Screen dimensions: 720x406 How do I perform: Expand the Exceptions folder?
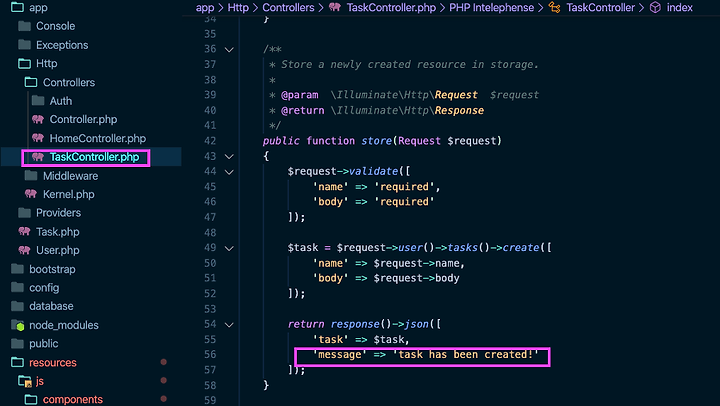pyautogui.click(x=62, y=45)
